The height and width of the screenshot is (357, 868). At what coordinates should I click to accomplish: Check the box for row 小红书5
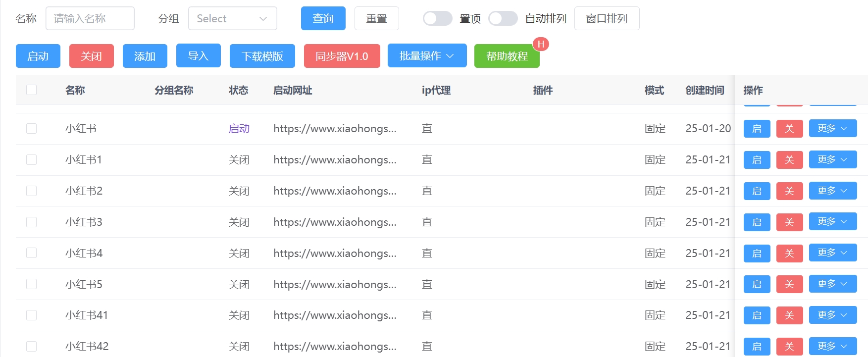tap(32, 284)
